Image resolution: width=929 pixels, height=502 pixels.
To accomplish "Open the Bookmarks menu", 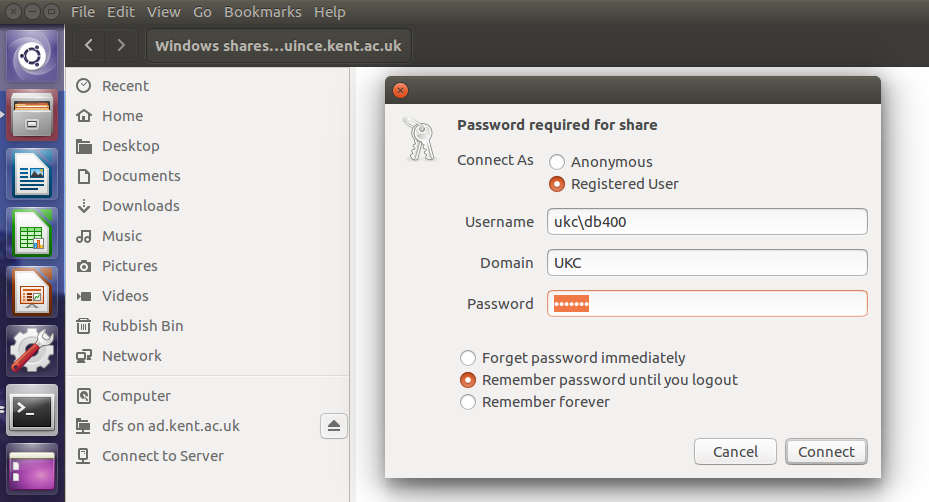I will 262,12.
